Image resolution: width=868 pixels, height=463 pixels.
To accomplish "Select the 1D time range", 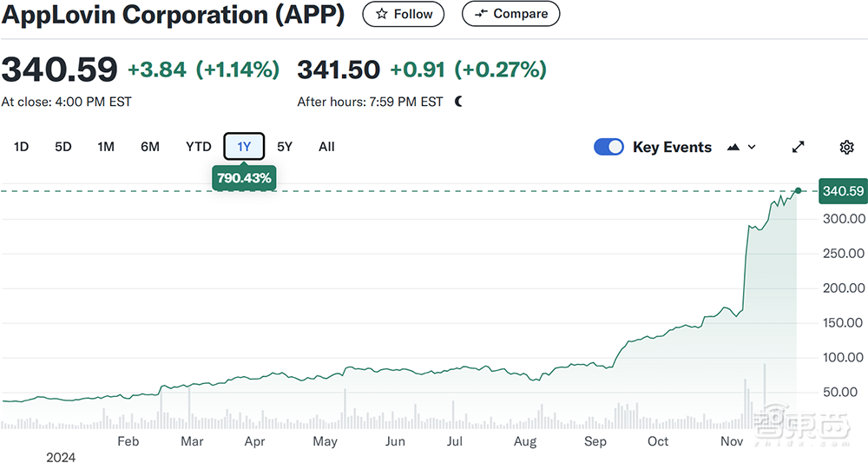I will tap(21, 147).
